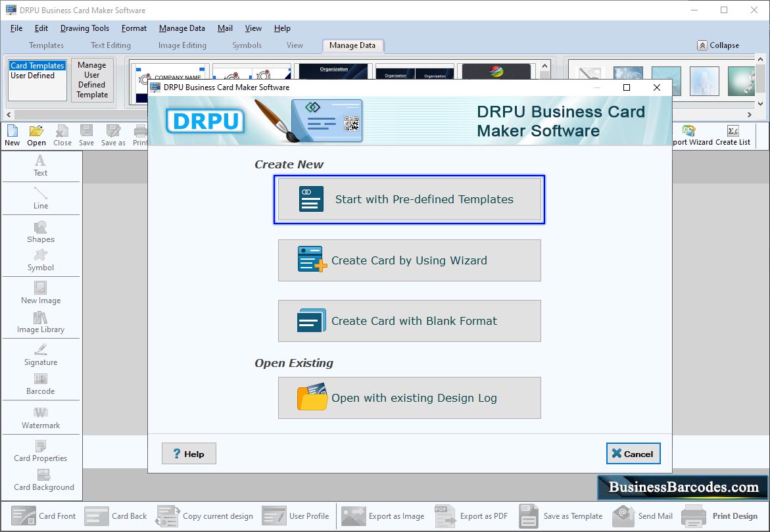Select Card Templates list item

pyautogui.click(x=37, y=65)
